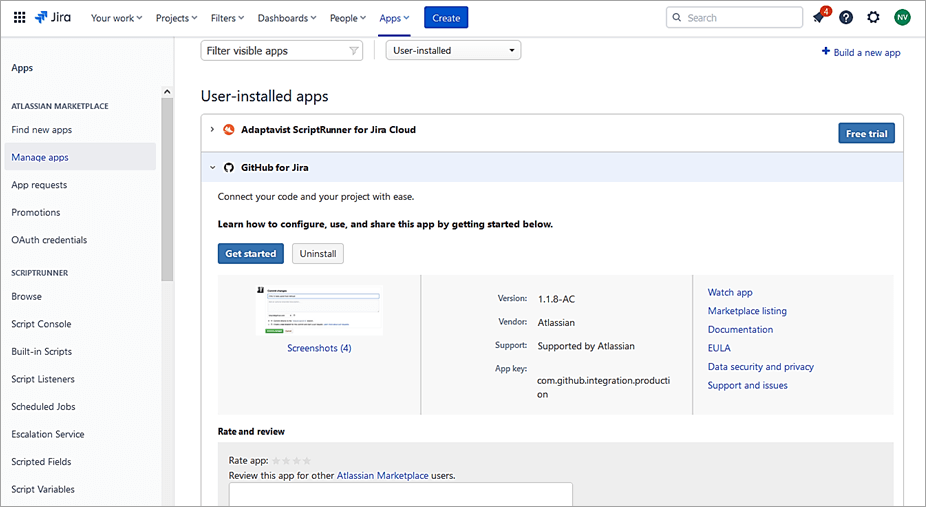Click the Jira logo
926x507 pixels.
[53, 18]
